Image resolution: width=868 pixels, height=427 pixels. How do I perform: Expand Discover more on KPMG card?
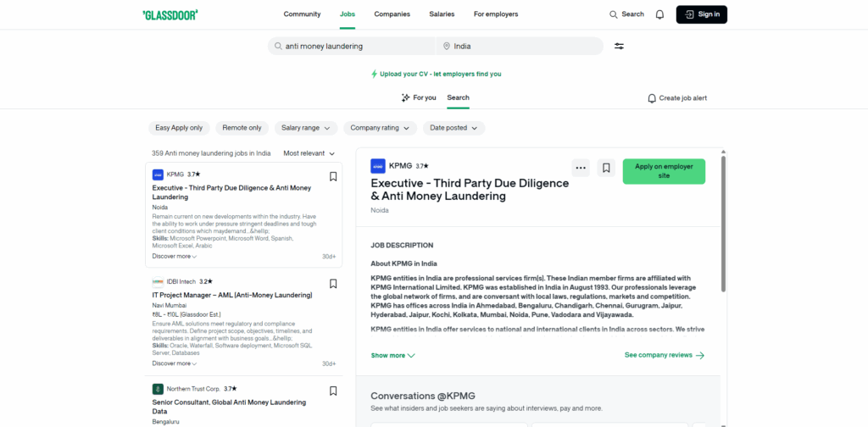pos(175,257)
